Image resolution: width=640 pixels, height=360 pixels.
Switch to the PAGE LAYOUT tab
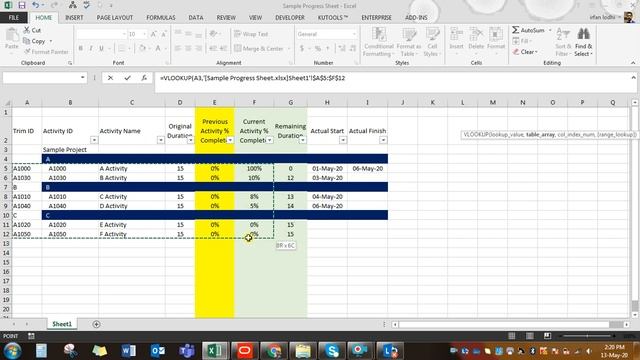115,18
